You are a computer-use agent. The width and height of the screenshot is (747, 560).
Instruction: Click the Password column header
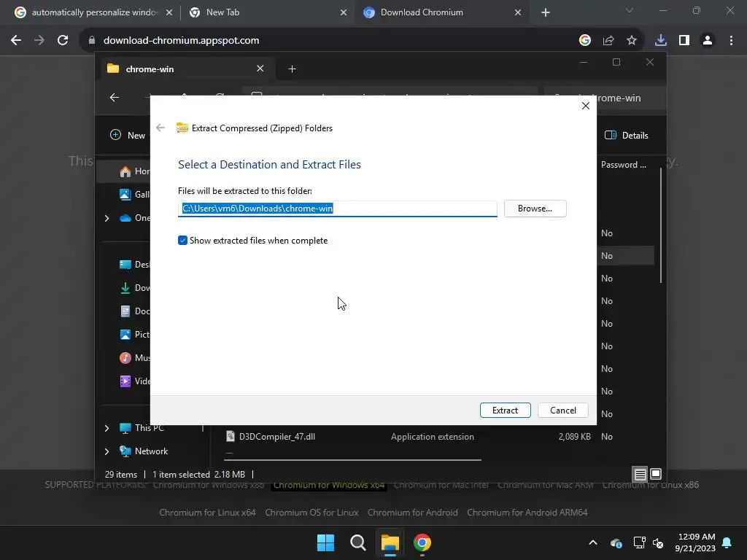pyautogui.click(x=624, y=165)
